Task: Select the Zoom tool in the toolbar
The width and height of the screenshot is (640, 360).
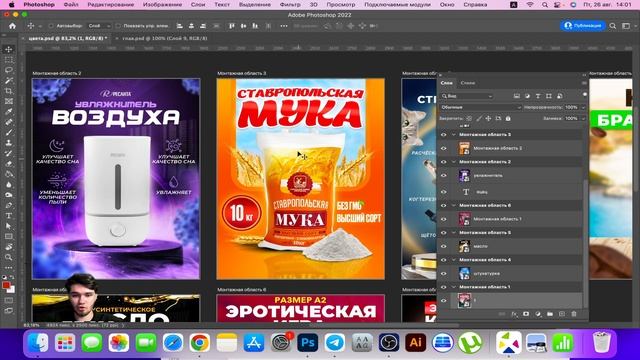Action: click(9, 257)
